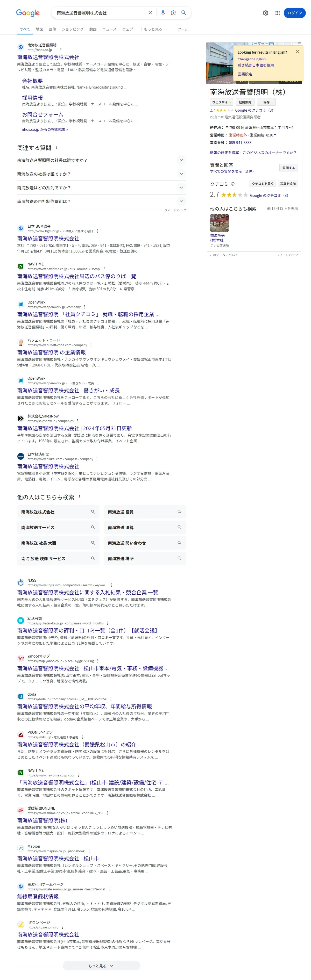Image resolution: width=311 pixels, height=980 pixels.
Task: Expand もっと見る button at page bottom
Action: click(101, 966)
